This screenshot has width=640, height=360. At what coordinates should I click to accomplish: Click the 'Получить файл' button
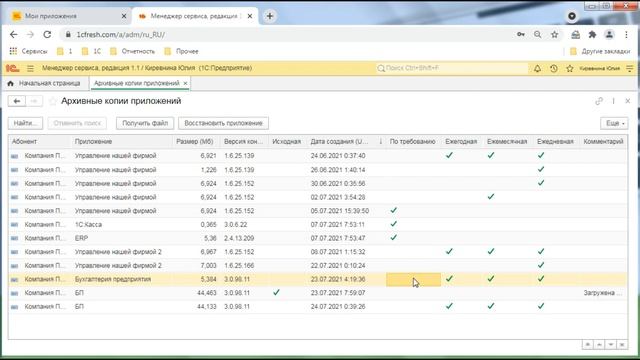click(x=145, y=123)
